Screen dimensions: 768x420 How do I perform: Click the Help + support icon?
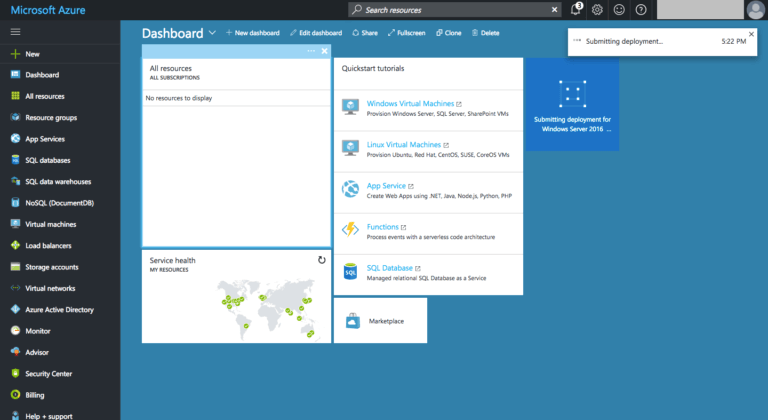coord(15,416)
